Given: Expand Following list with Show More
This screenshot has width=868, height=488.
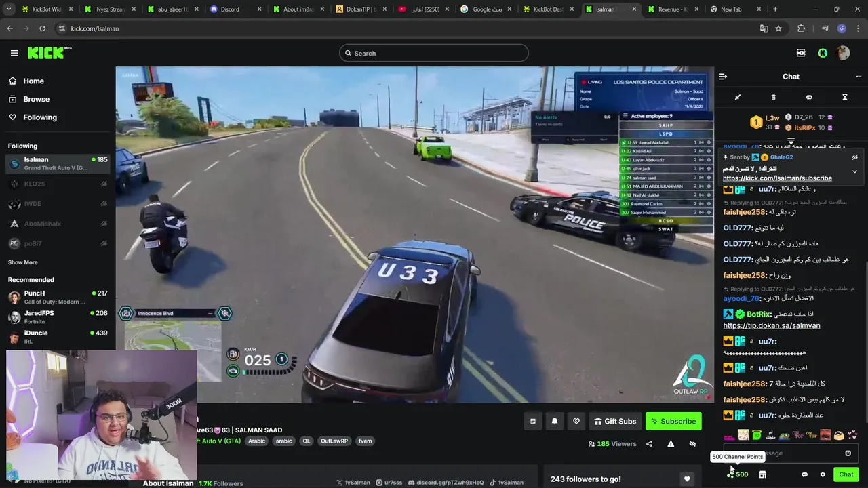Looking at the screenshot, I should (23, 262).
